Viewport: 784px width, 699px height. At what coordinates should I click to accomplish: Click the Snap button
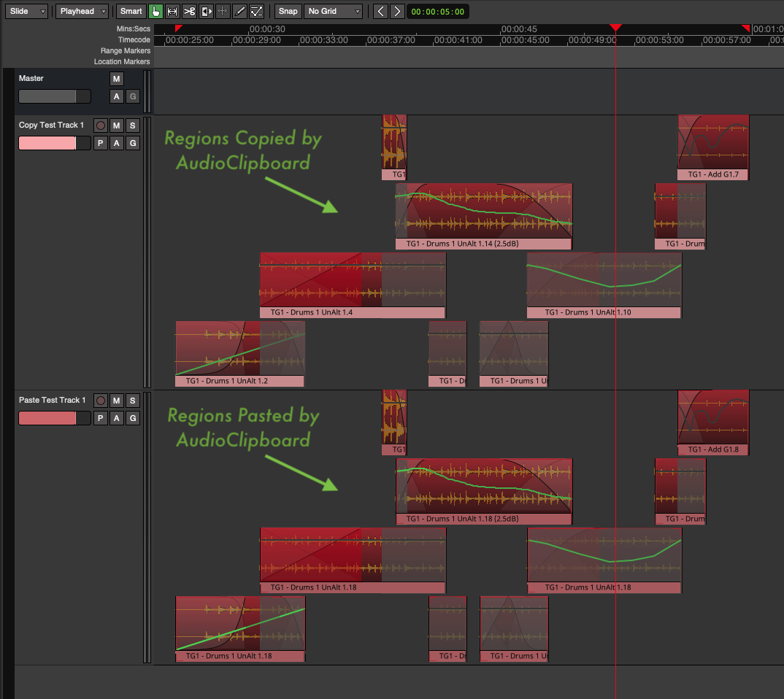point(288,11)
